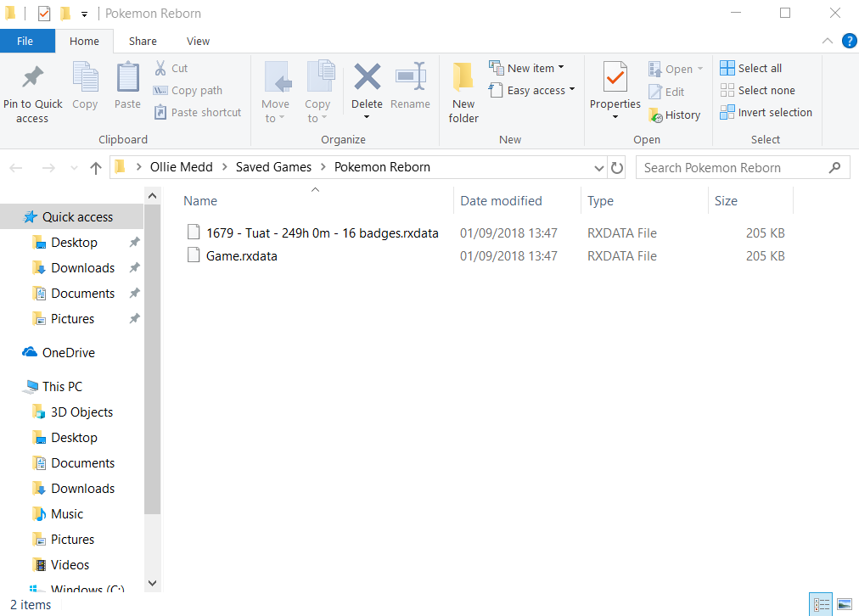Click the Copy ribbon icon
Viewport: 859px width, 616px height.
coord(85,76)
